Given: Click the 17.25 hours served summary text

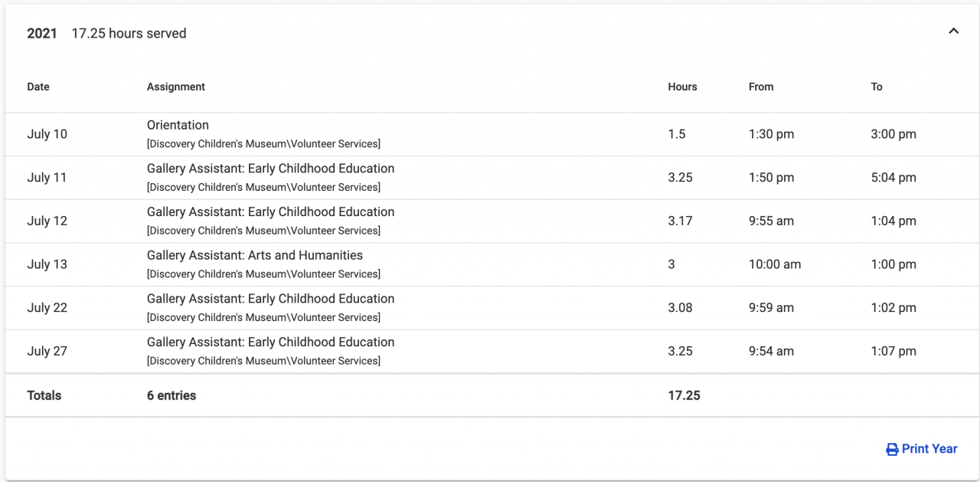Looking at the screenshot, I should (x=129, y=34).
